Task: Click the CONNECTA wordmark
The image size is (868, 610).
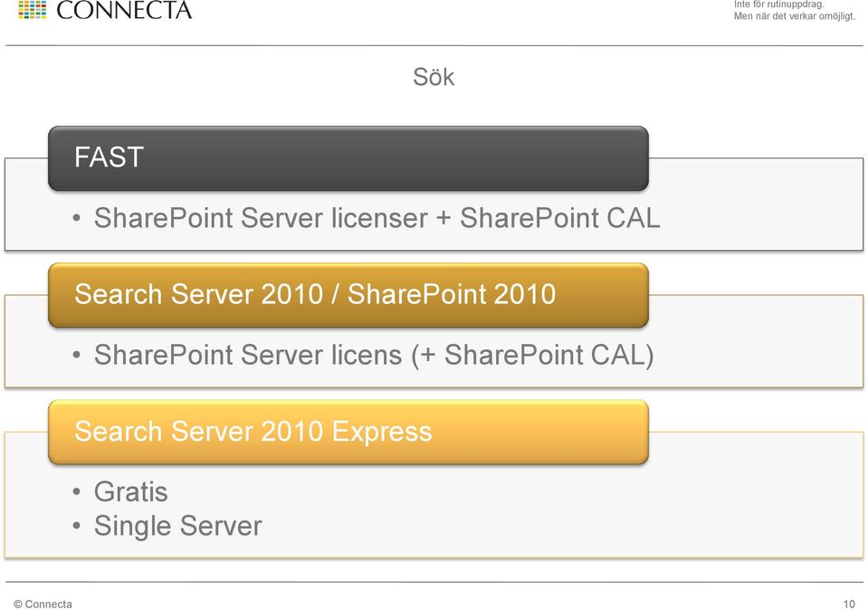Action: tap(124, 10)
